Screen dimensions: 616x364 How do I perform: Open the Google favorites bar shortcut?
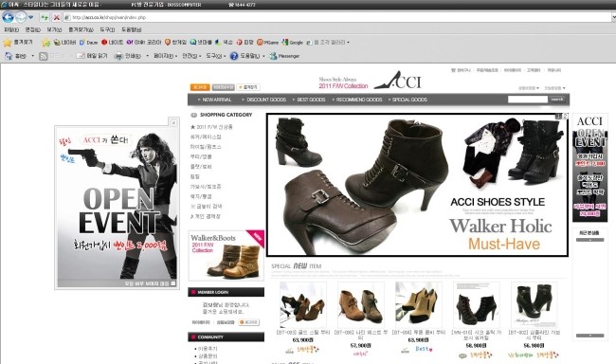point(292,42)
